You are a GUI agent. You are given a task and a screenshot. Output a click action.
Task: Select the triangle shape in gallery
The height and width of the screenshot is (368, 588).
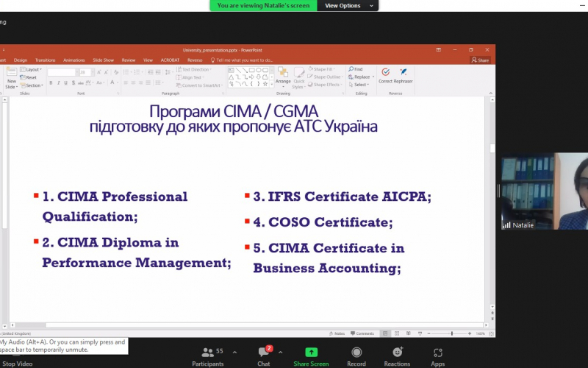pyautogui.click(x=231, y=77)
